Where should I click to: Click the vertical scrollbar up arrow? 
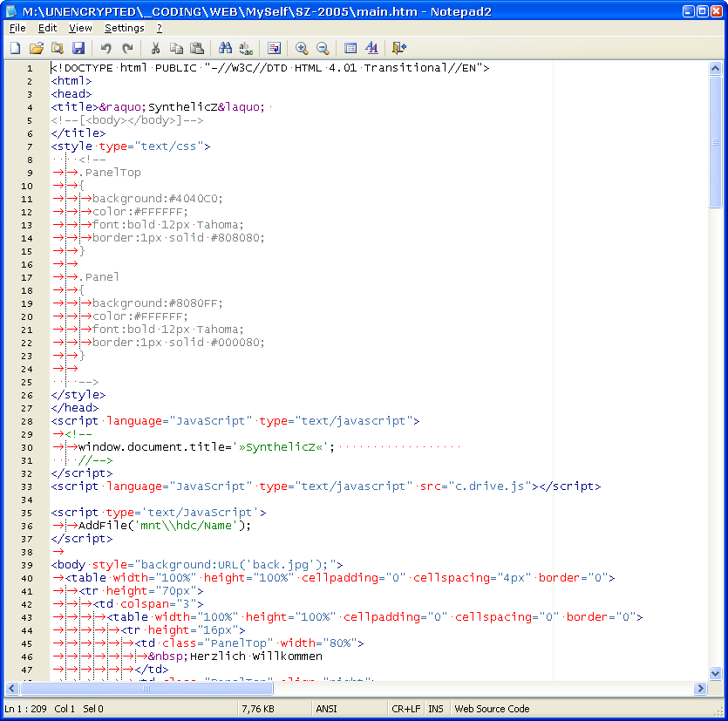tap(715, 69)
